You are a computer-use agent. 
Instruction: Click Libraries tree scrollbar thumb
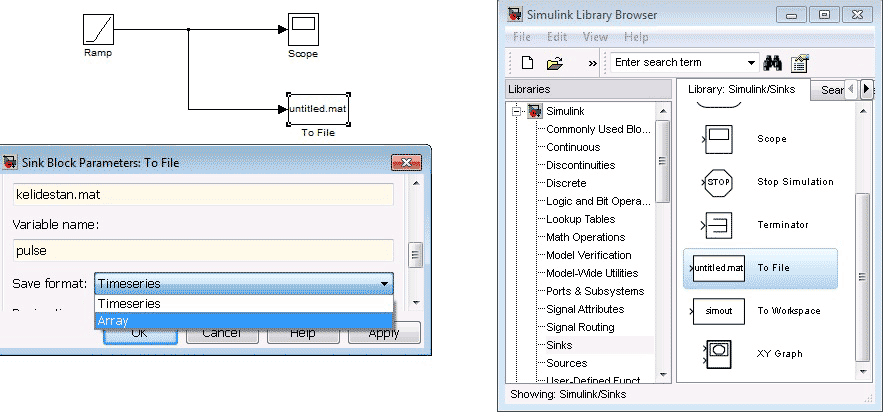pos(663,162)
